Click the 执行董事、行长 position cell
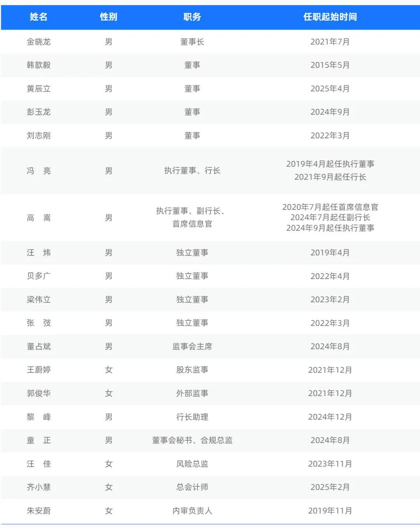 coord(192,171)
